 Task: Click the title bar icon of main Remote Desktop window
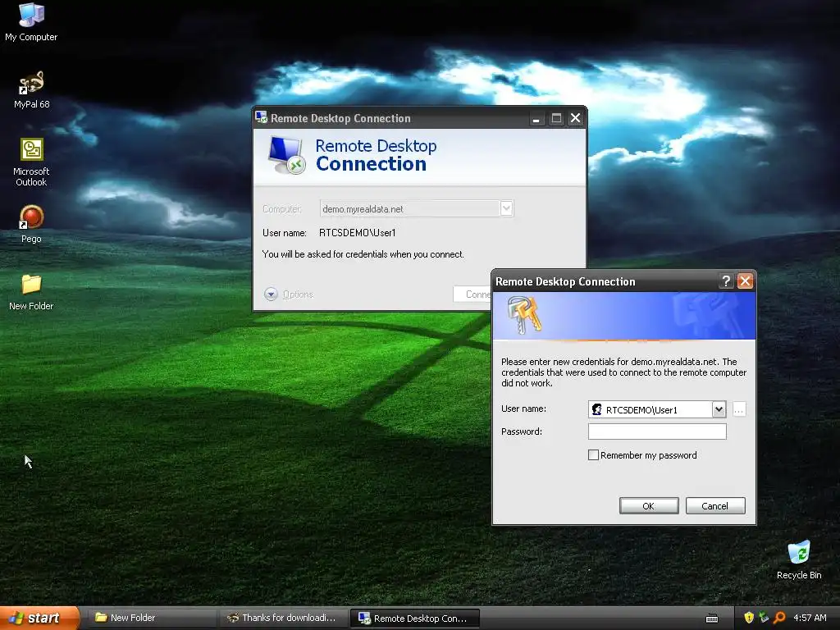(262, 117)
